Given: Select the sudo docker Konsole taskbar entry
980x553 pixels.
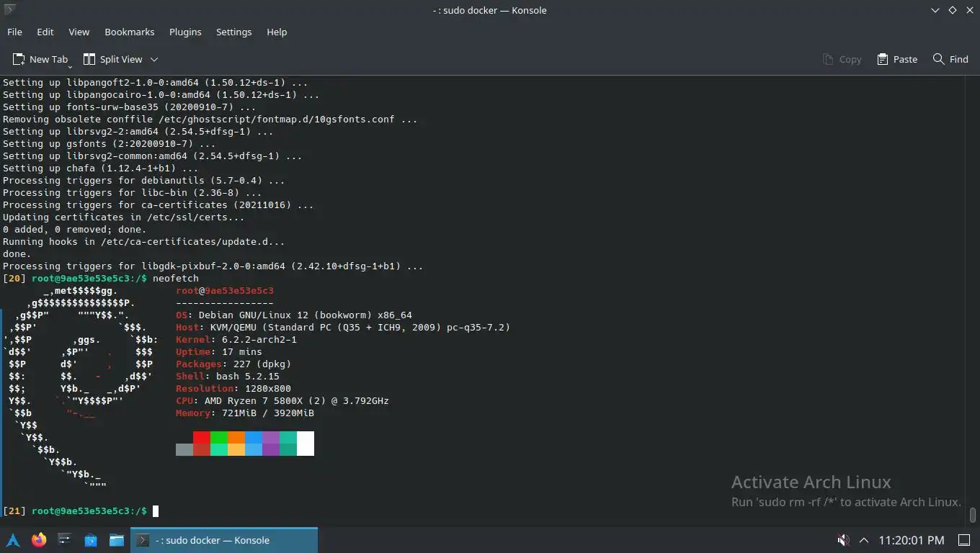Looking at the screenshot, I should 224,540.
